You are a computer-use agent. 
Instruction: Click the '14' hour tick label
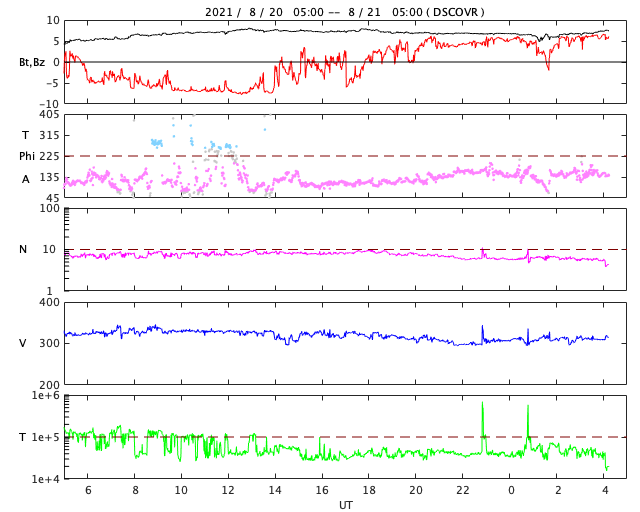tap(275, 490)
